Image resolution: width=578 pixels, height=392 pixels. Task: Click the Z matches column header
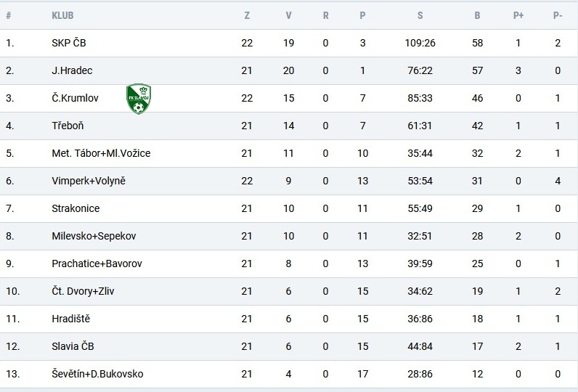pyautogui.click(x=247, y=15)
